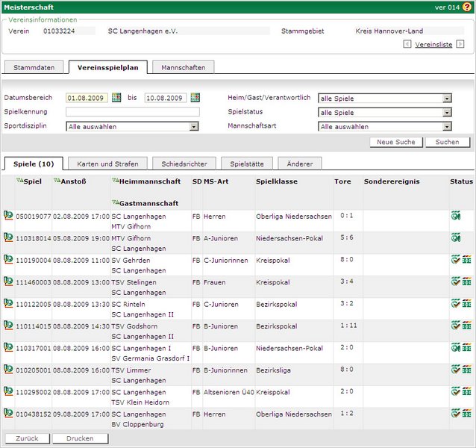
Task: Click the approved checkmark icon for game 111460003
Action: tap(455, 281)
